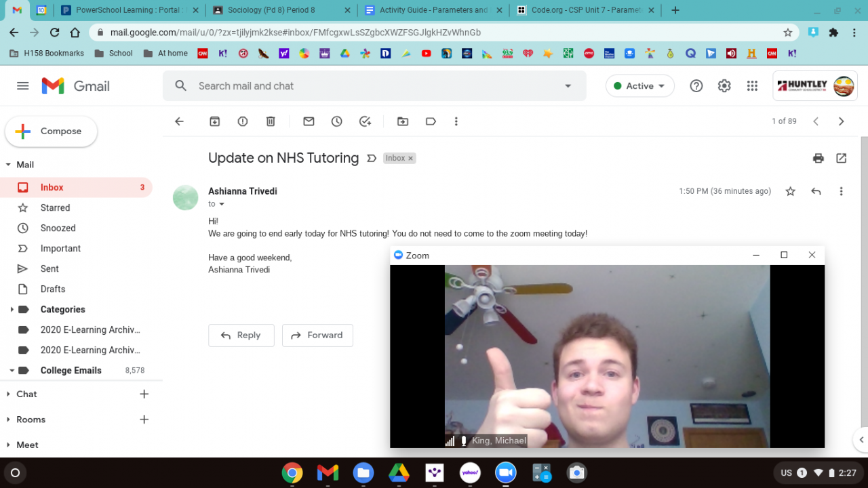Open the Google apps grid
The height and width of the screenshot is (488, 868).
point(752,86)
